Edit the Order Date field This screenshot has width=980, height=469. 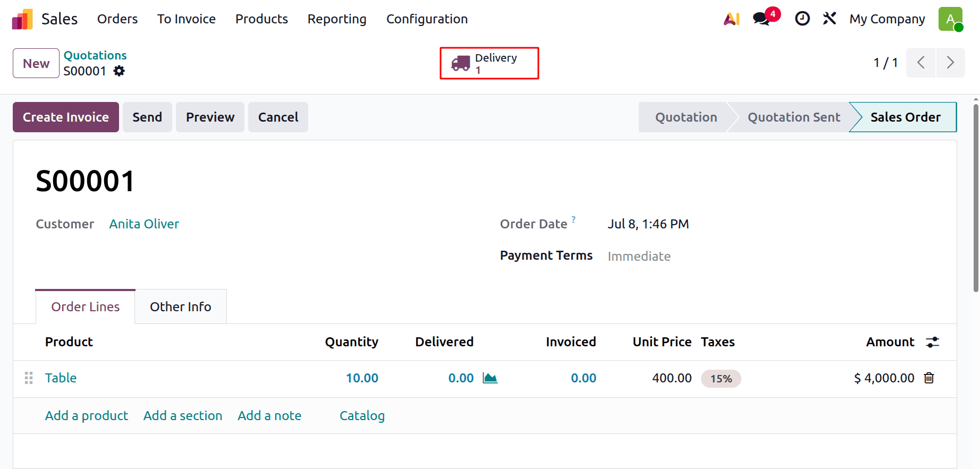tap(648, 224)
